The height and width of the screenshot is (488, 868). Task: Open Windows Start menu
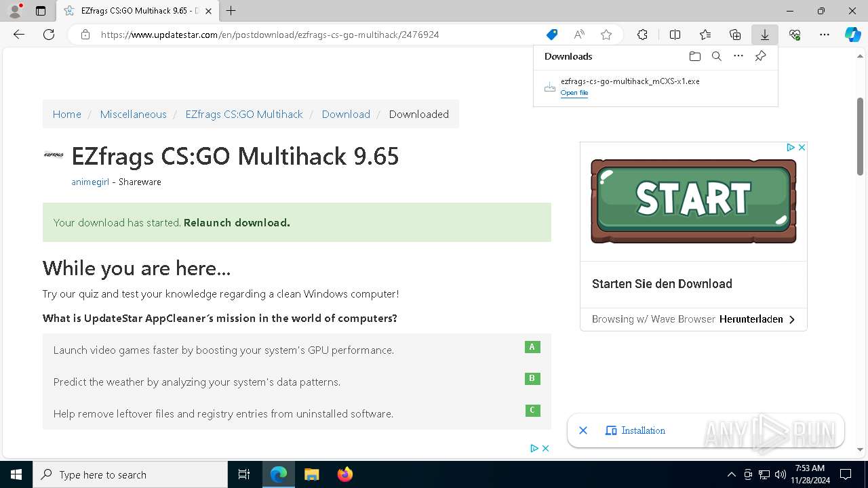click(16, 474)
